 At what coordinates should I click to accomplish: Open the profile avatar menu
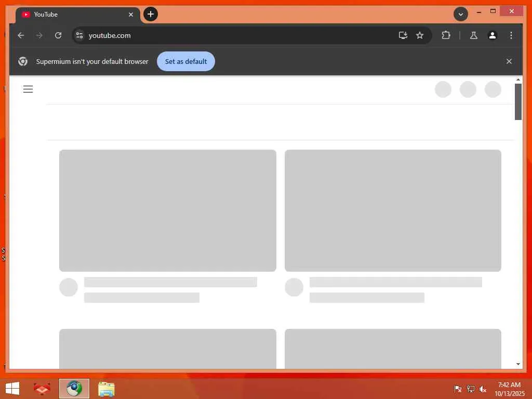pos(493,35)
